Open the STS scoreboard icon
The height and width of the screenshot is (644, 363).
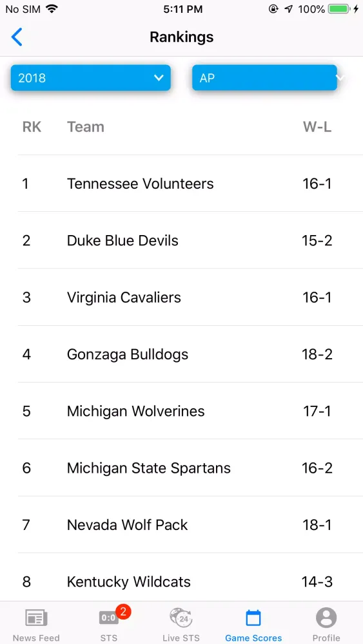coord(108,618)
